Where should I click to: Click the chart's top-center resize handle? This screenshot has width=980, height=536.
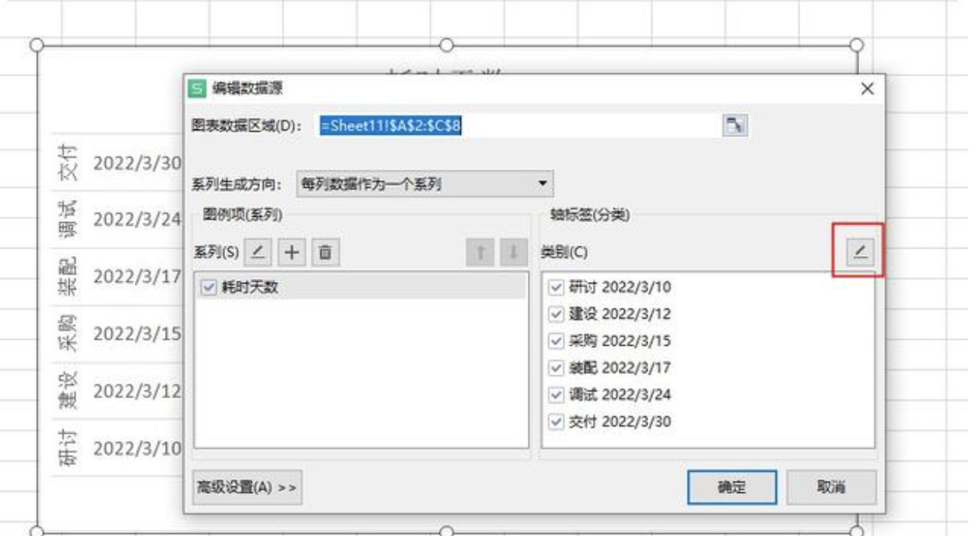(446, 45)
